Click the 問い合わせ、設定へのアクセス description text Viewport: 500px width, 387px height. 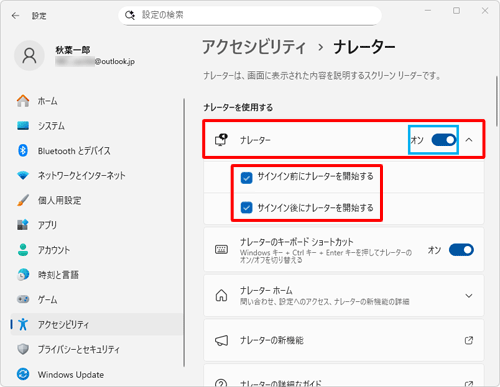tap(324, 302)
